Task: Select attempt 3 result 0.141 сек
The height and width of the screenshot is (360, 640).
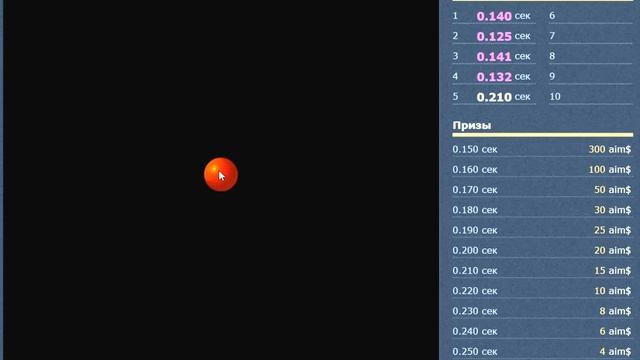Action: pos(503,57)
